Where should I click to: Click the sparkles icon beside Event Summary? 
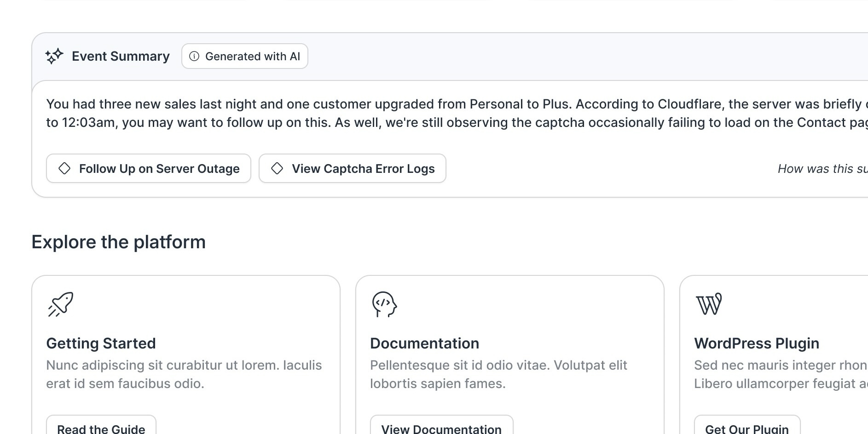(x=53, y=56)
